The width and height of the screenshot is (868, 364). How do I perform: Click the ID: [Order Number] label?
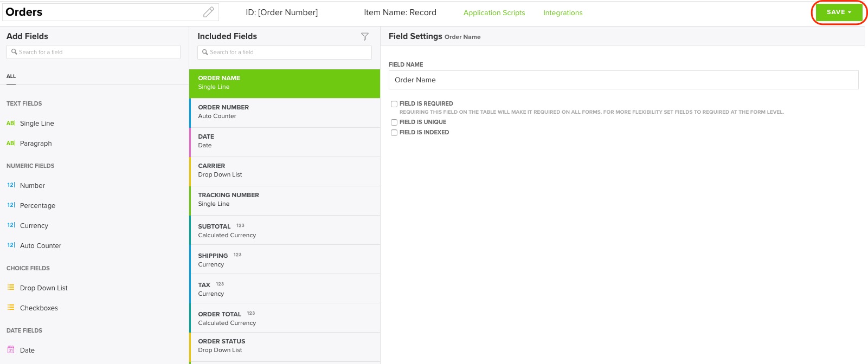click(282, 12)
